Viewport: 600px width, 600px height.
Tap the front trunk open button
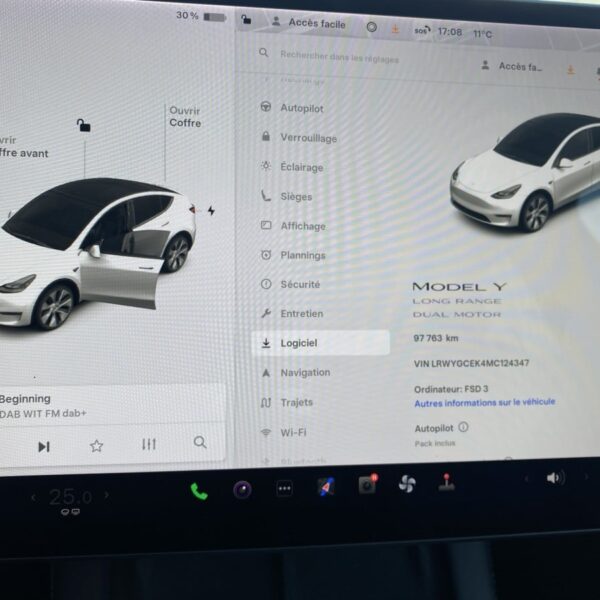point(24,147)
